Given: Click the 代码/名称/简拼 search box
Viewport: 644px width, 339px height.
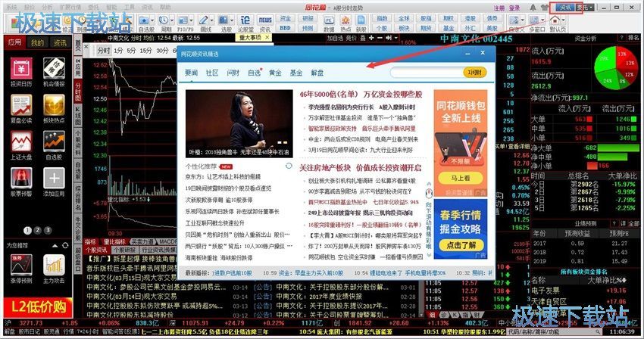Looking at the screenshot, I should point(555,331).
